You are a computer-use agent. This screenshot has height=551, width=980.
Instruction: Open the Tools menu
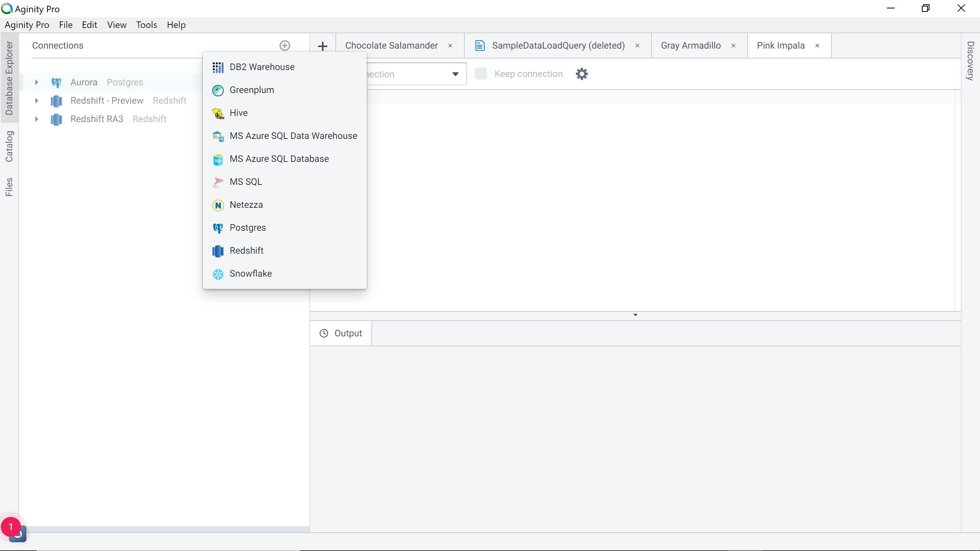[146, 25]
